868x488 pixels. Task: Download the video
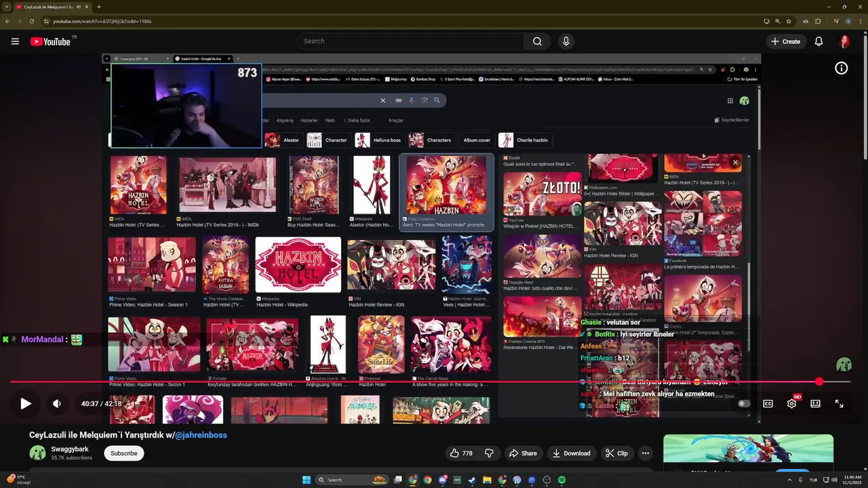pos(571,453)
